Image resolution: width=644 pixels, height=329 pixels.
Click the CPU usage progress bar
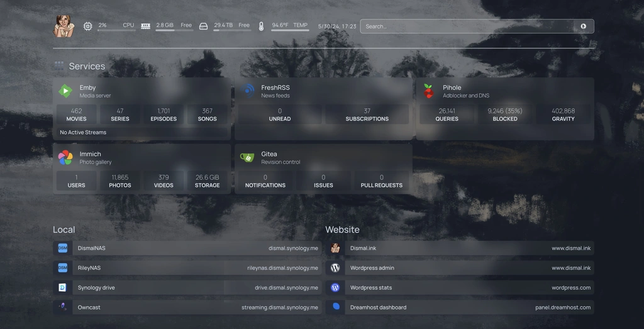coord(116,30)
